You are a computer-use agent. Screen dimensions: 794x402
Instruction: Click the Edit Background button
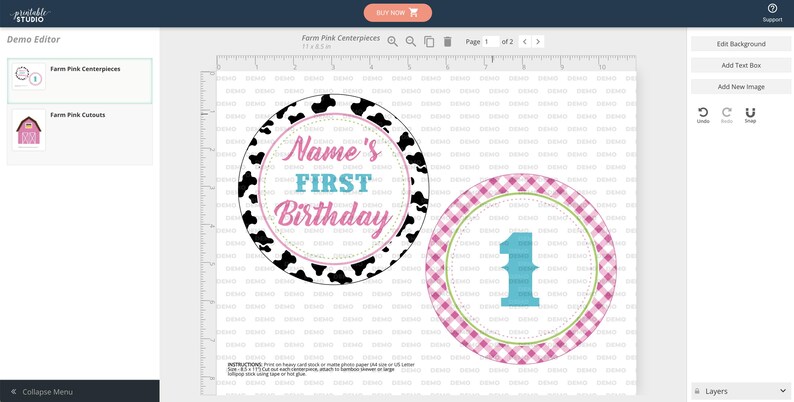[x=741, y=44]
